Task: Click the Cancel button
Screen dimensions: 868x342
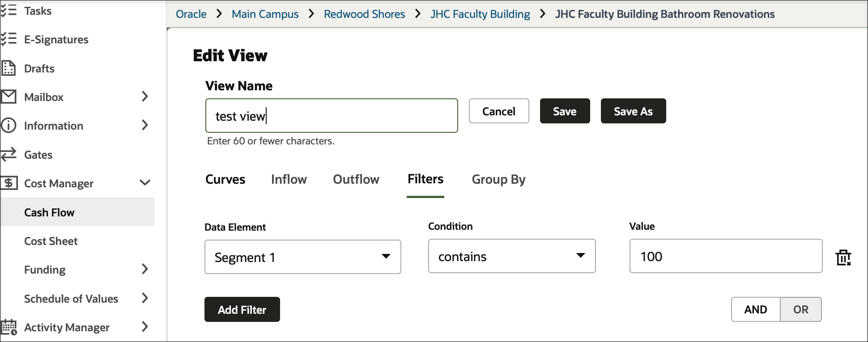Action: 499,111
